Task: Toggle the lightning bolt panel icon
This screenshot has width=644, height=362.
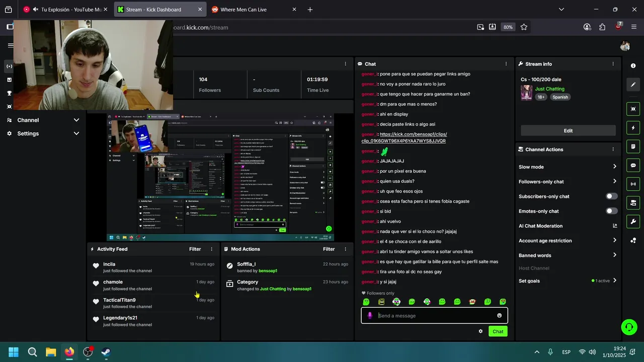Action: 633,128
